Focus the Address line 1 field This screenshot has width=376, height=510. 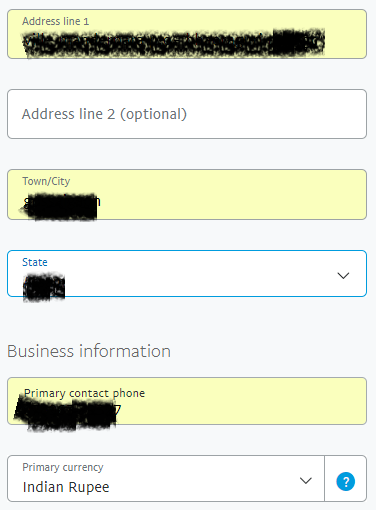pyautogui.click(x=187, y=34)
